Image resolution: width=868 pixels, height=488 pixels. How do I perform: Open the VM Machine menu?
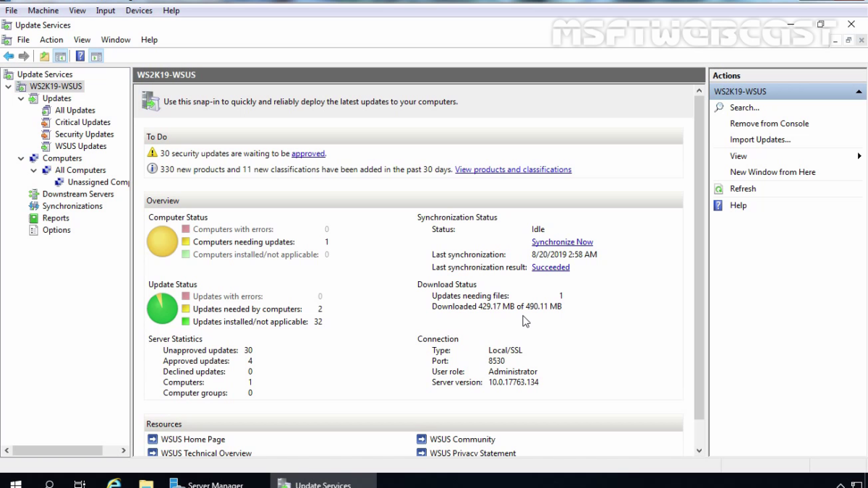[x=43, y=11]
